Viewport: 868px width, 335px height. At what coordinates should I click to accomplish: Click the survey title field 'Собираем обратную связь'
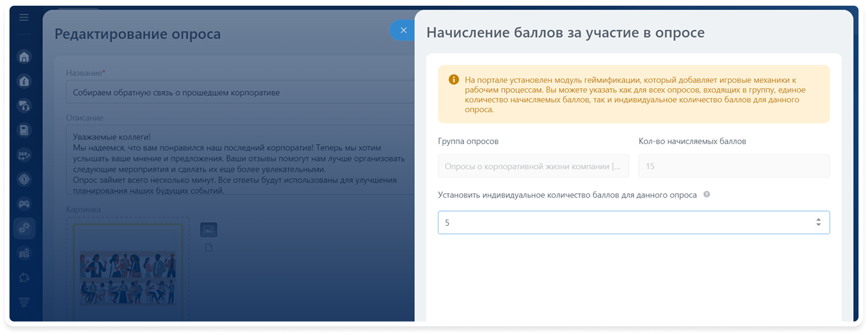(x=240, y=92)
